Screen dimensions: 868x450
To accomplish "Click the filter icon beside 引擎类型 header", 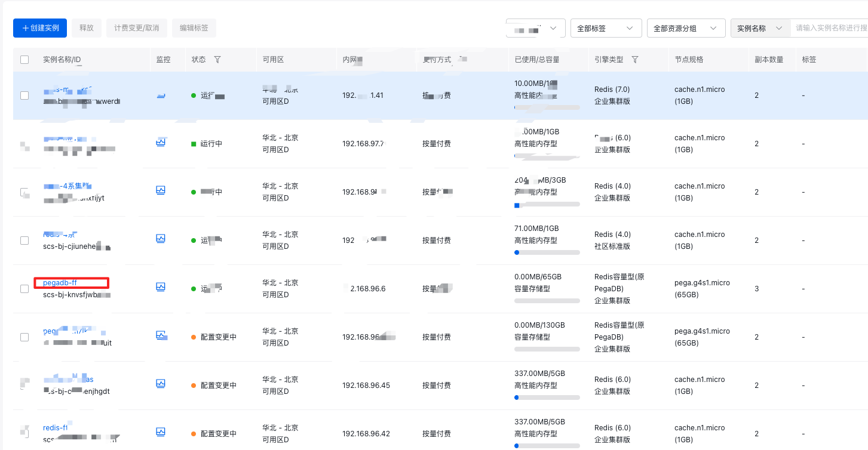I will 635,60.
